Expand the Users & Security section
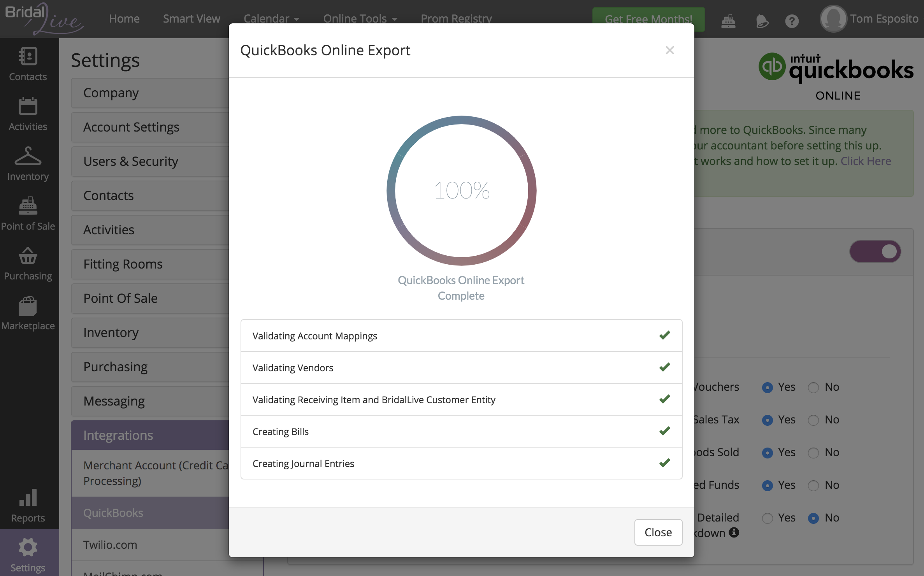Screen dimensions: 924x576 coord(150,162)
